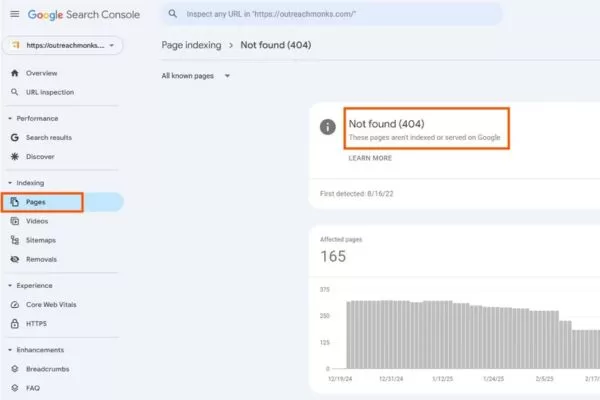This screenshot has width=600, height=400.
Task: Click the URL inspection magnifier icon
Action: click(x=14, y=92)
